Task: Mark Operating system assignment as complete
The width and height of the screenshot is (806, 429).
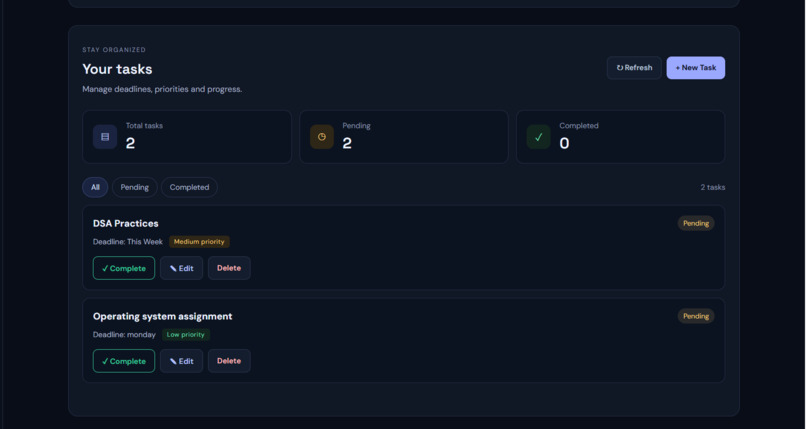Action: coord(124,361)
